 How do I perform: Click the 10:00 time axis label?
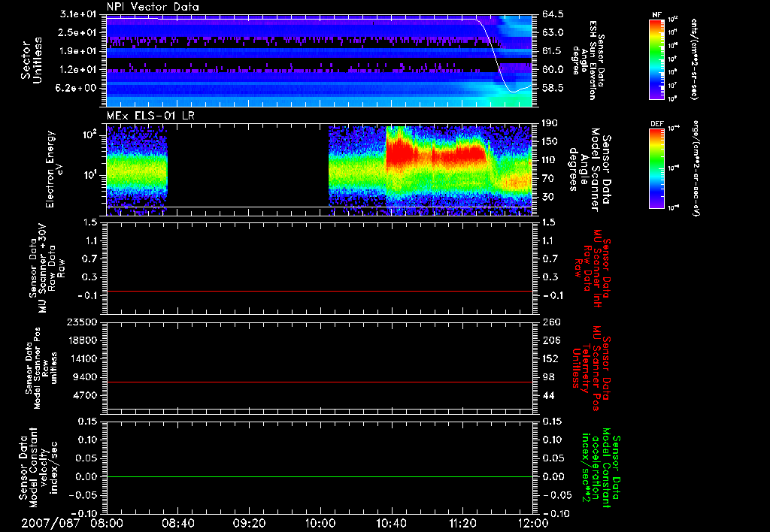[320, 523]
